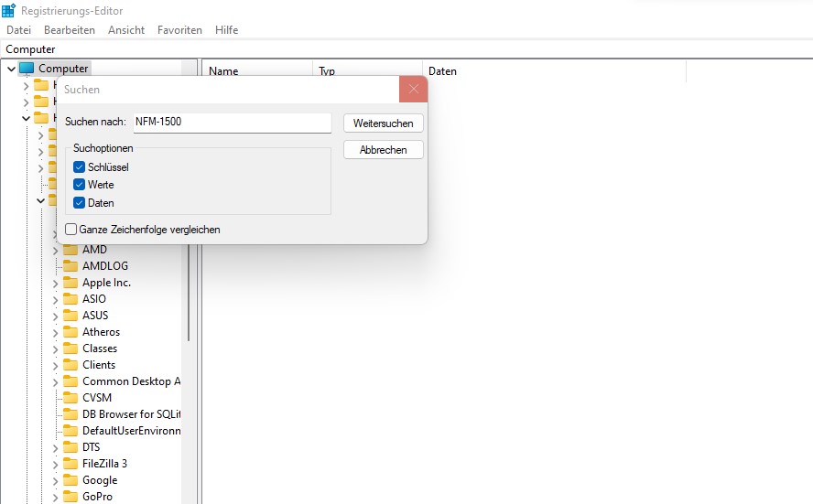Viewport: 813px width, 504px height.
Task: Click the DTS folder icon
Action: (70, 447)
